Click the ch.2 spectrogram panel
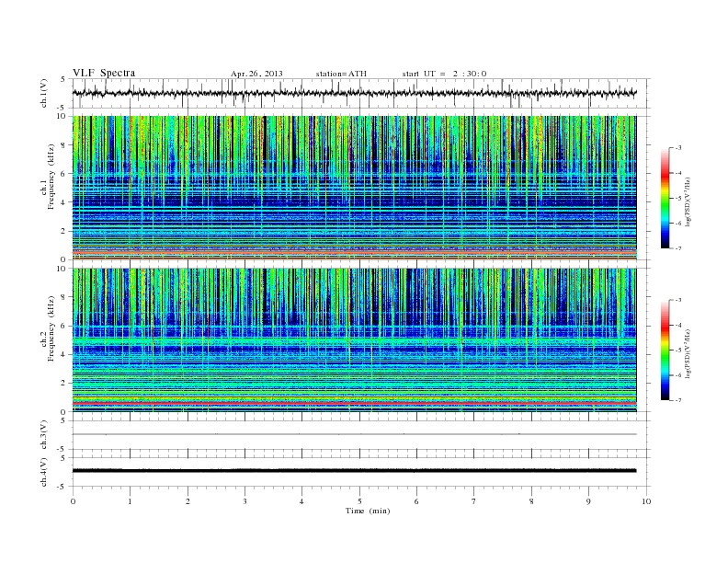The width and height of the screenshot is (728, 563). point(355,340)
